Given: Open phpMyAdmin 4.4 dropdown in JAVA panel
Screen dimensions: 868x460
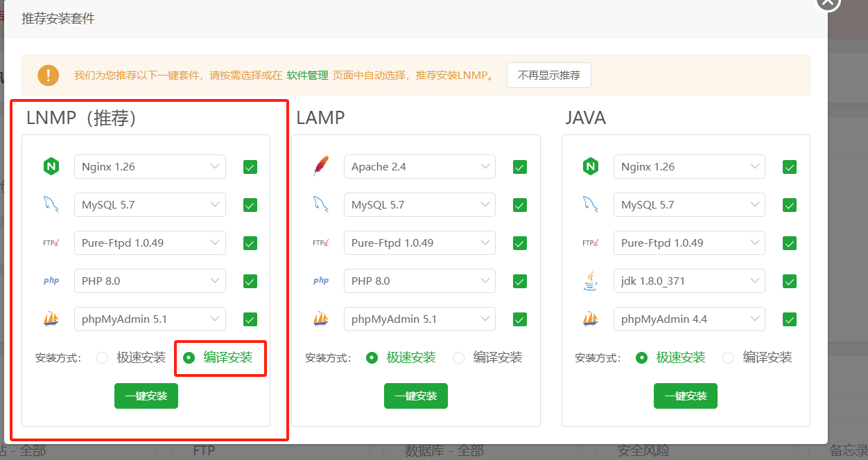Looking at the screenshot, I should pyautogui.click(x=689, y=319).
